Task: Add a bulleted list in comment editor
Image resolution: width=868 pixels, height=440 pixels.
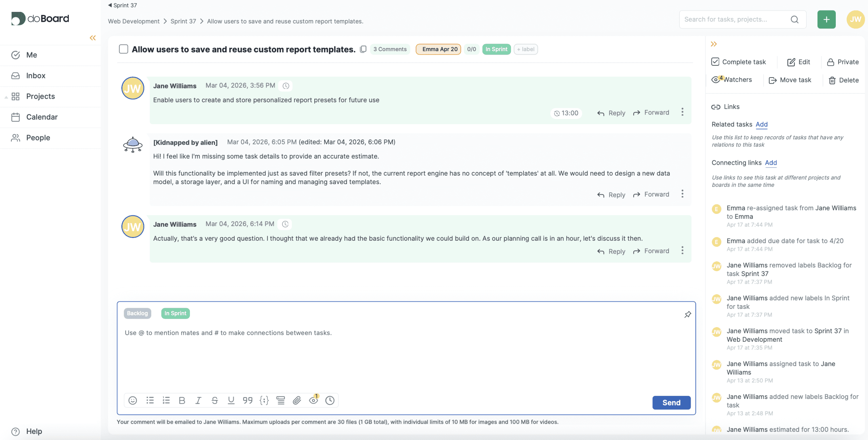Action: click(150, 400)
